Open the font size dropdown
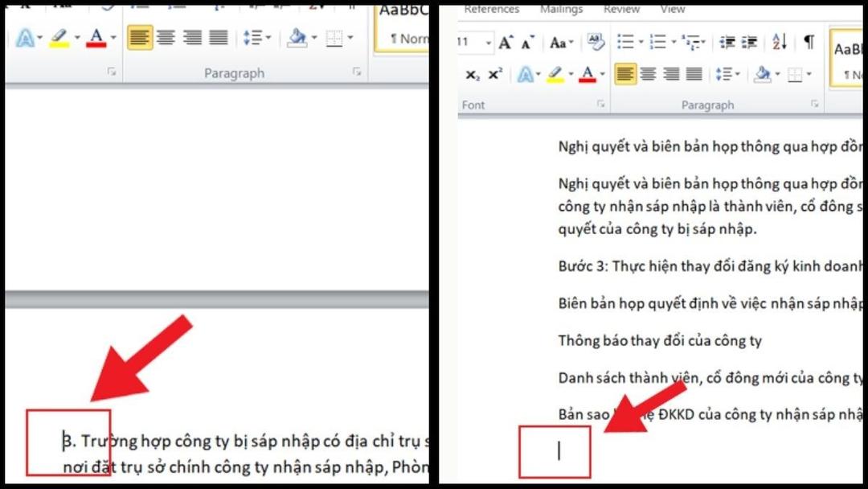868x489 pixels. coord(488,42)
